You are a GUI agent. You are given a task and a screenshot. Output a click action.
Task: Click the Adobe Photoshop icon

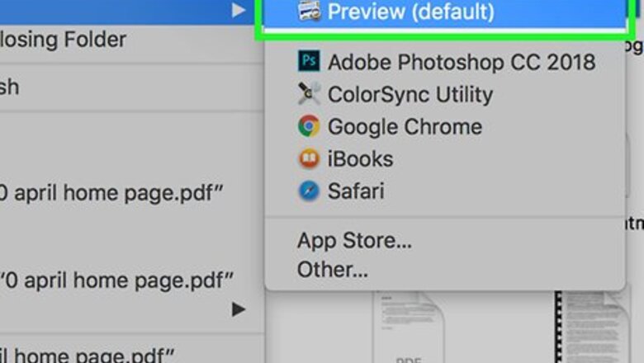(x=310, y=62)
